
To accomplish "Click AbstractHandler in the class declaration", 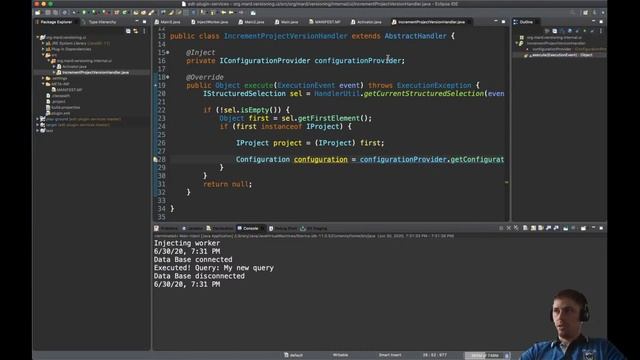I will click(416, 36).
